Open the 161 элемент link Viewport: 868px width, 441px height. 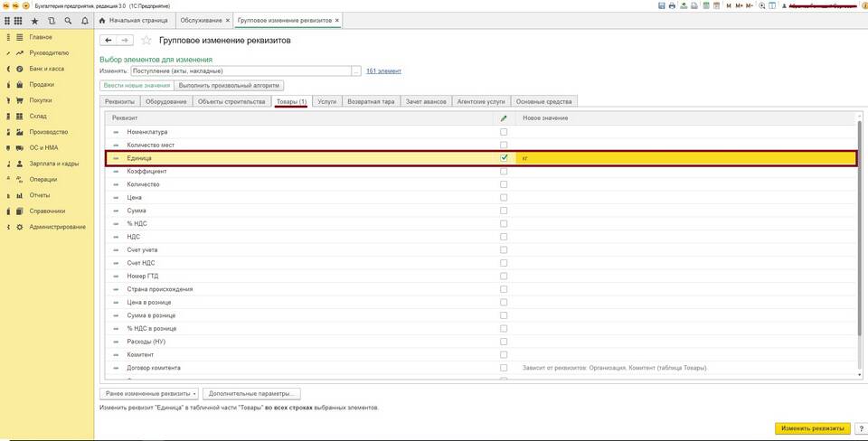click(x=383, y=70)
